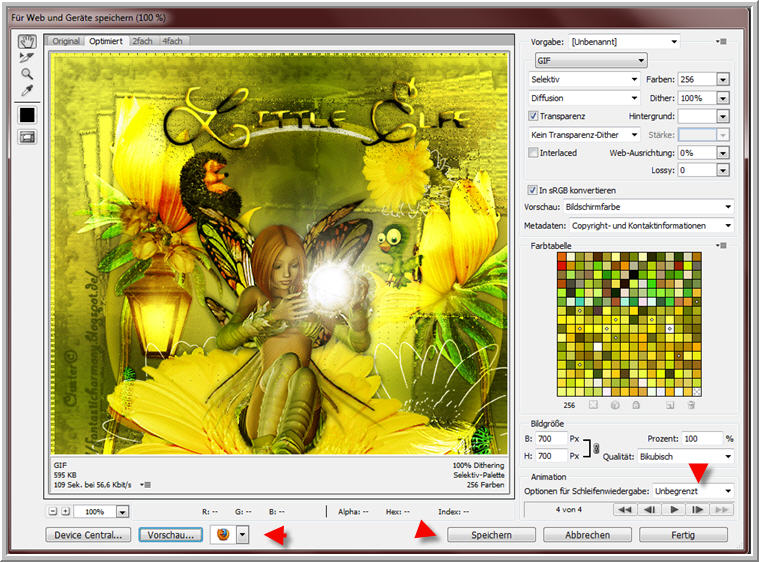Select the Eyedropper tool
759x562 pixels.
click(27, 90)
